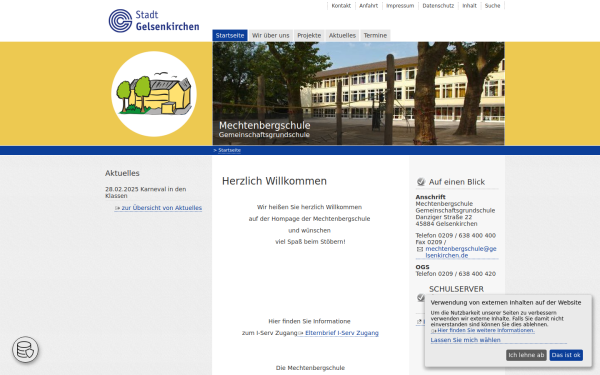Screen dimensions: 600x375
Task: Go to Übersicht von Aktuelles
Action: pyautogui.click(x=158, y=208)
